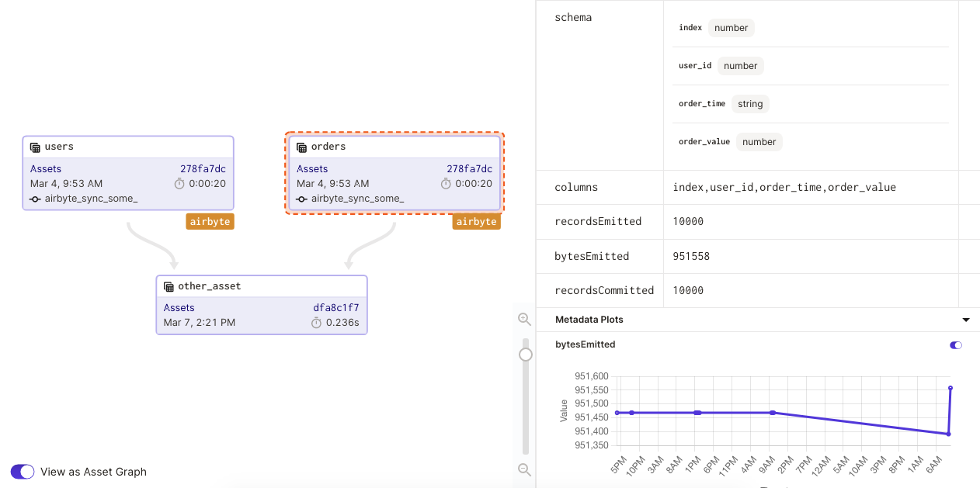Open run dfa8c1f7 in other_asset node
The image size is (980, 488).
click(x=336, y=308)
